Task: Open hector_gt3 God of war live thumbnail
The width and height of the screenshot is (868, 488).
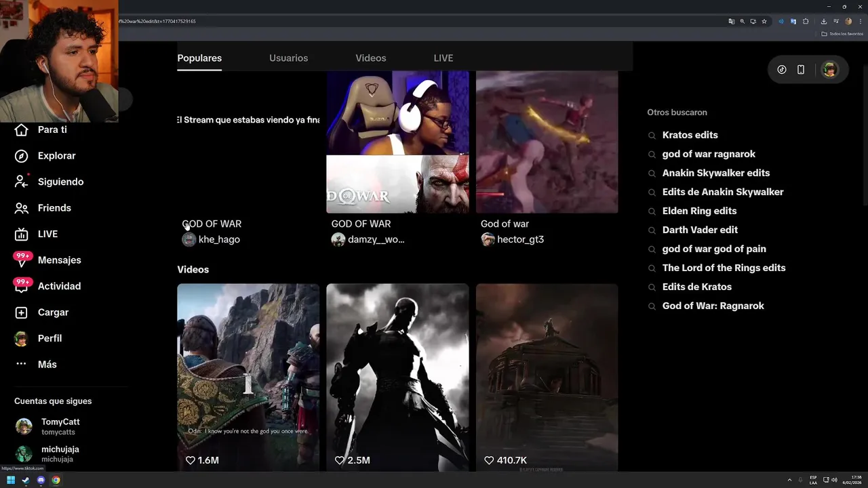Action: [x=547, y=142]
